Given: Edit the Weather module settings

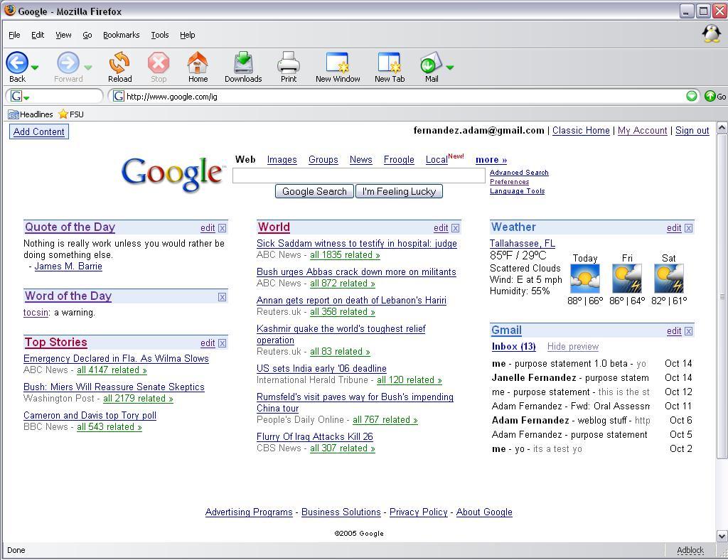Looking at the screenshot, I should [x=674, y=228].
